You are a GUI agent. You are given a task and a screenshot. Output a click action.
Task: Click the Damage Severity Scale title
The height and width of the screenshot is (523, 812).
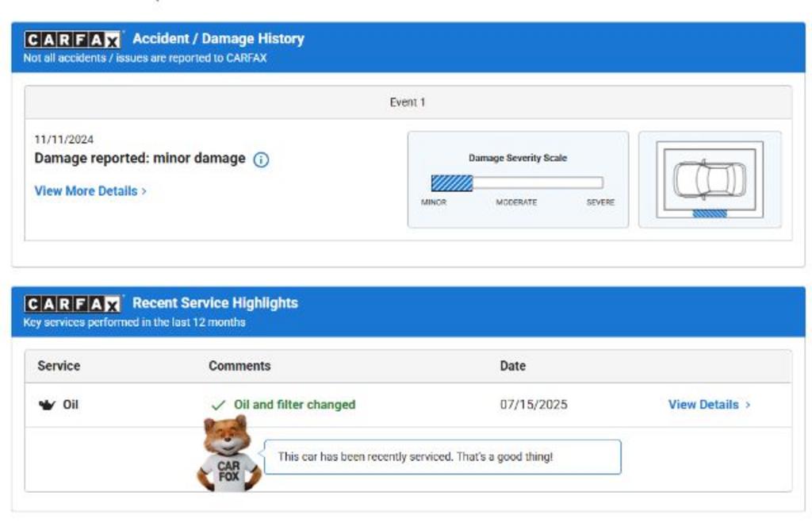pos(518,158)
